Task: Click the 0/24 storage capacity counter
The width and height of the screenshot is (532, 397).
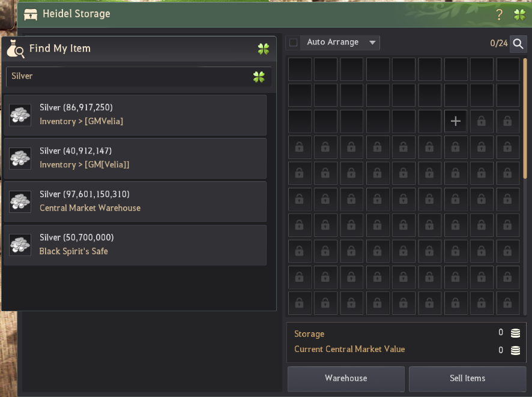Action: pos(499,43)
